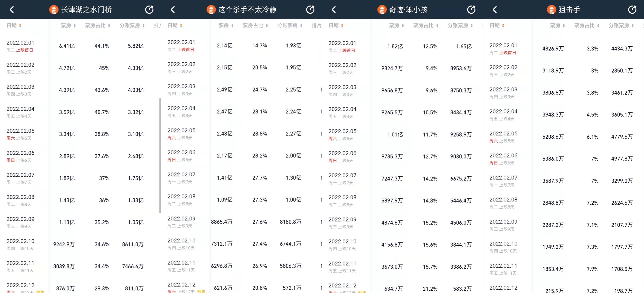Tap the orange logo beside 奇迹·笨小孩
This screenshot has height=293, width=644.
pyautogui.click(x=382, y=10)
